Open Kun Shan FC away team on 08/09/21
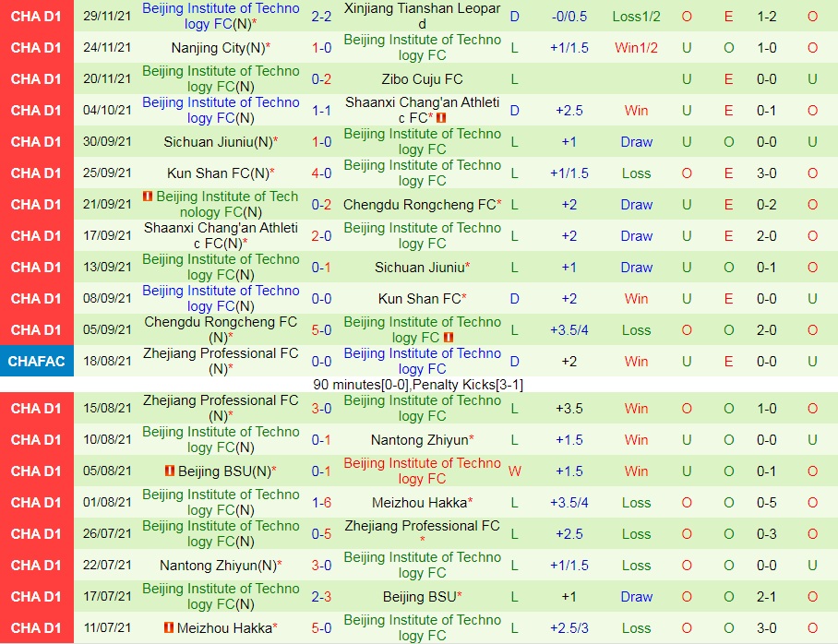The width and height of the screenshot is (838, 644). pos(422,299)
